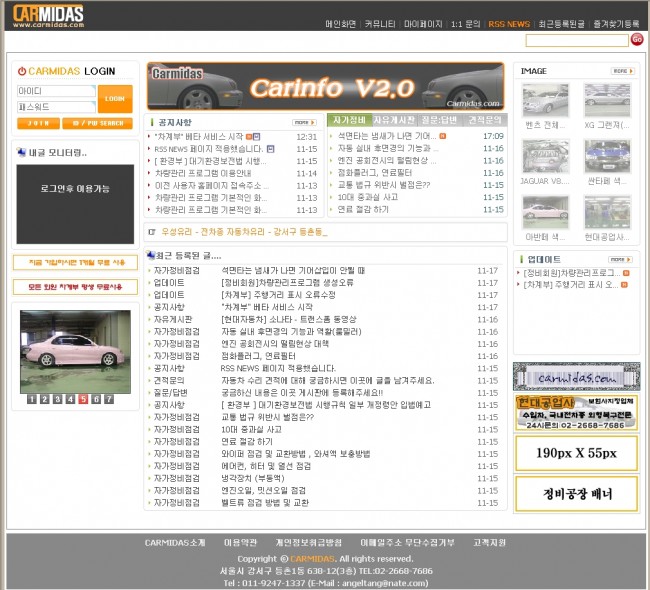
Task: Expand the 업데이트 section via its more button
Action: pos(622,258)
